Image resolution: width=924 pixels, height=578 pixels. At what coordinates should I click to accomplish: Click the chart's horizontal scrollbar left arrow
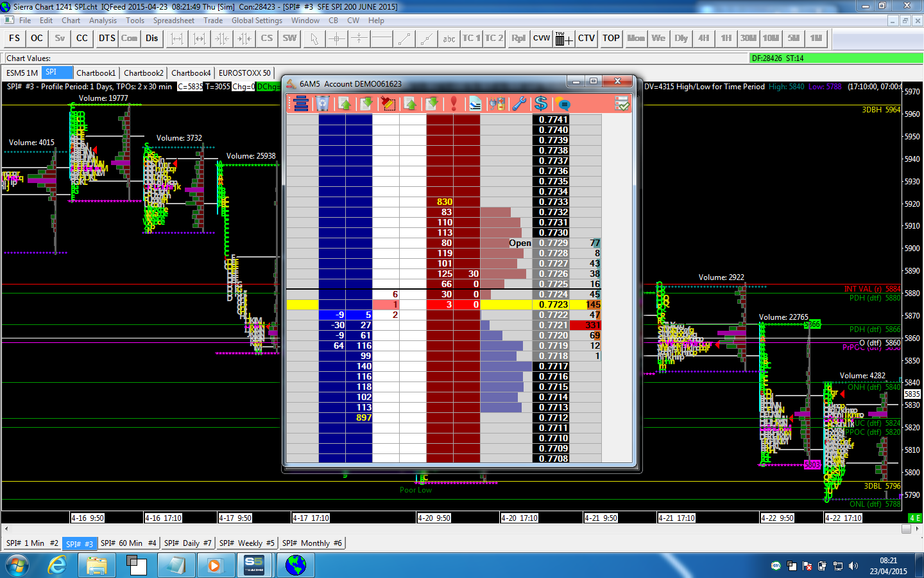point(6,529)
